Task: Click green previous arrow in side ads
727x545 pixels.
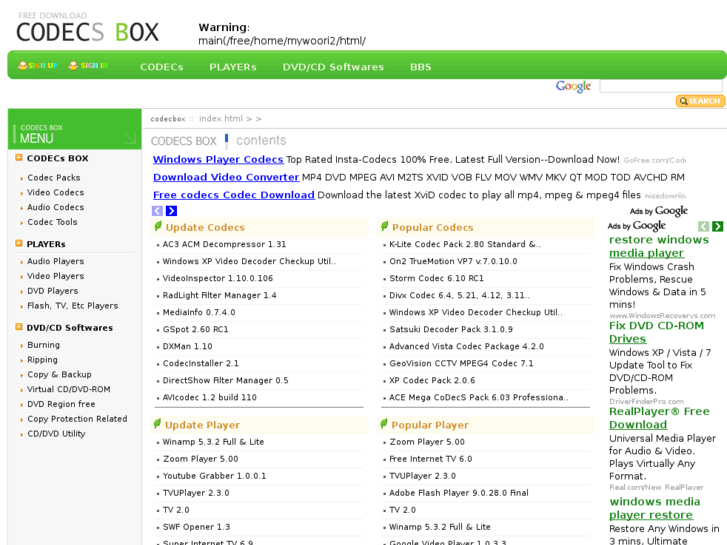Action: [703, 226]
